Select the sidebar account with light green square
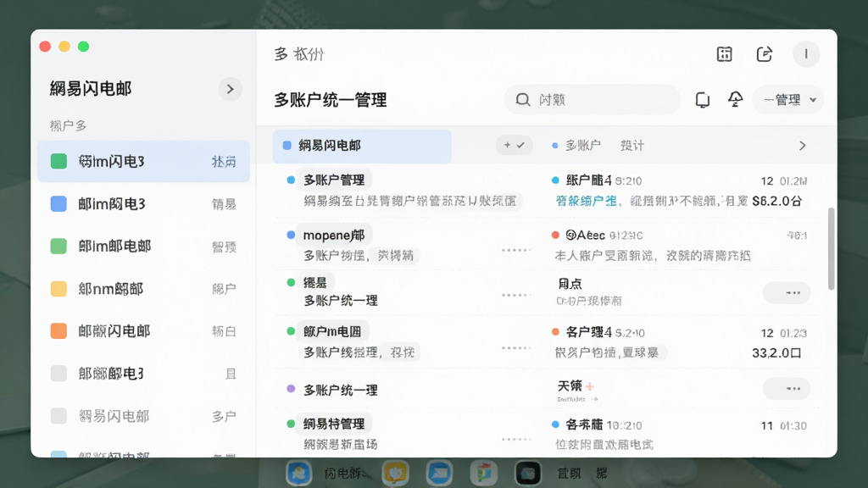Screen dimensions: 868x488 (x=143, y=246)
